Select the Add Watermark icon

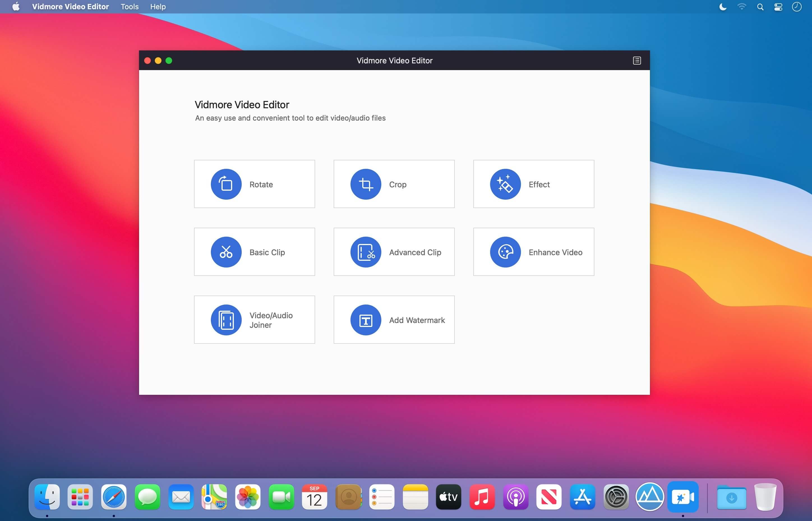pyautogui.click(x=366, y=320)
